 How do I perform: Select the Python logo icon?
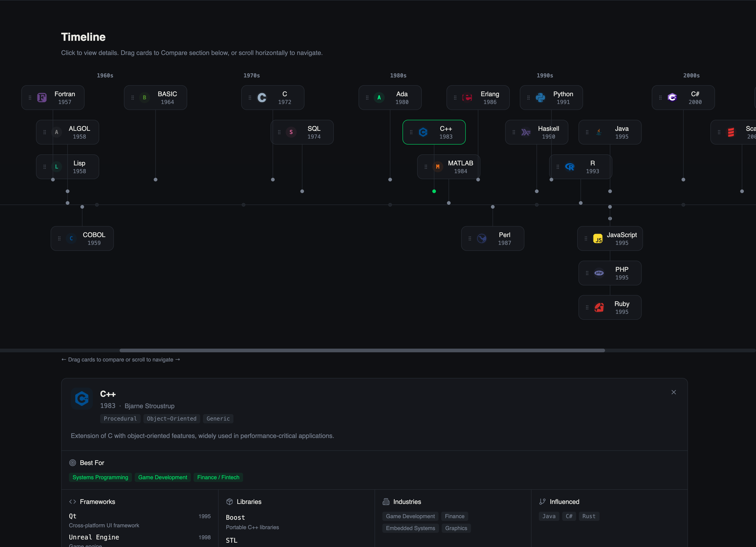(540, 97)
